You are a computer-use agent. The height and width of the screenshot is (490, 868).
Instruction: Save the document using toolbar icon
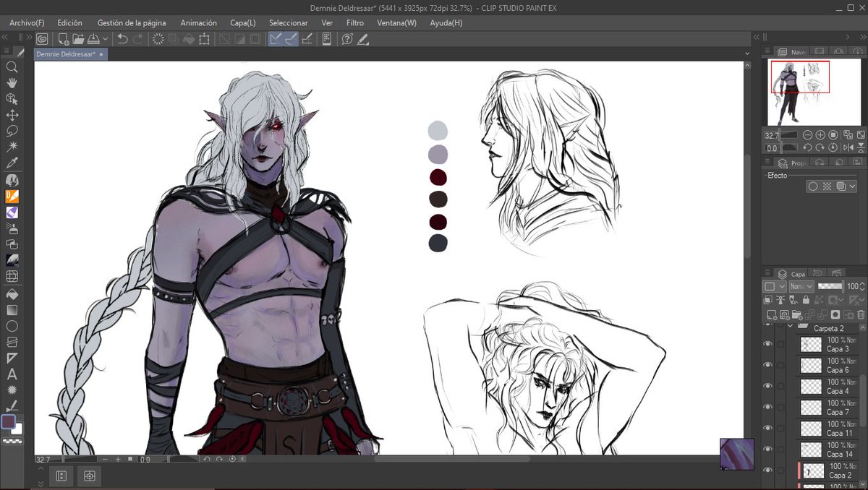(93, 39)
